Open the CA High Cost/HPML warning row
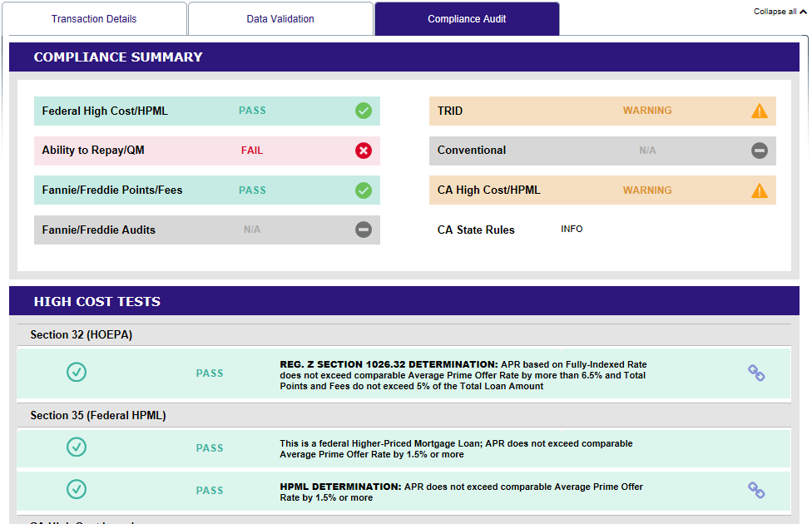This screenshot has height=524, width=812. coord(603,190)
